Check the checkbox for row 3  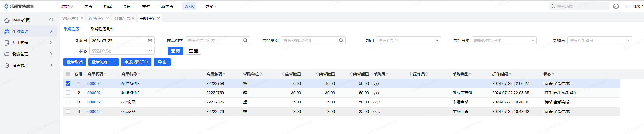(68, 102)
